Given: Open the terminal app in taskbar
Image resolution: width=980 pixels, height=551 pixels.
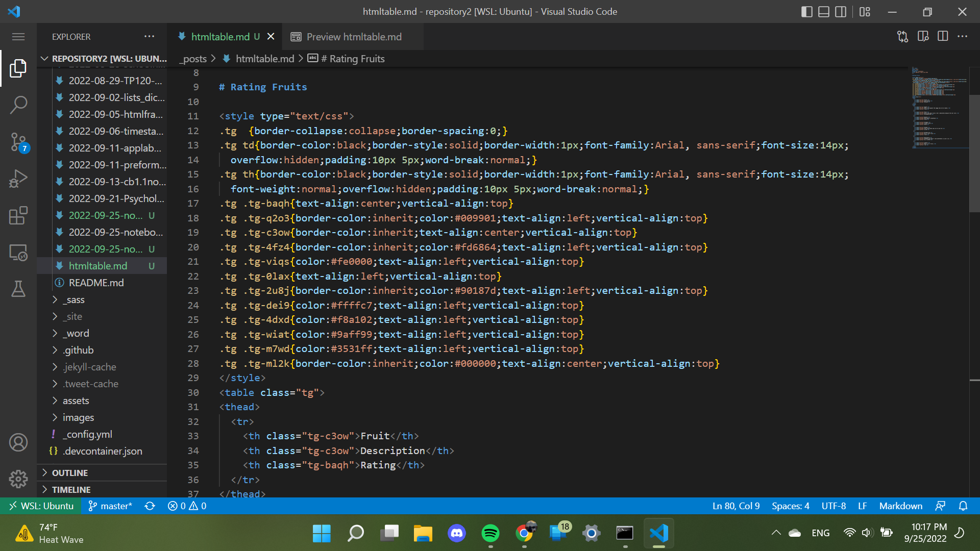Looking at the screenshot, I should click(625, 533).
